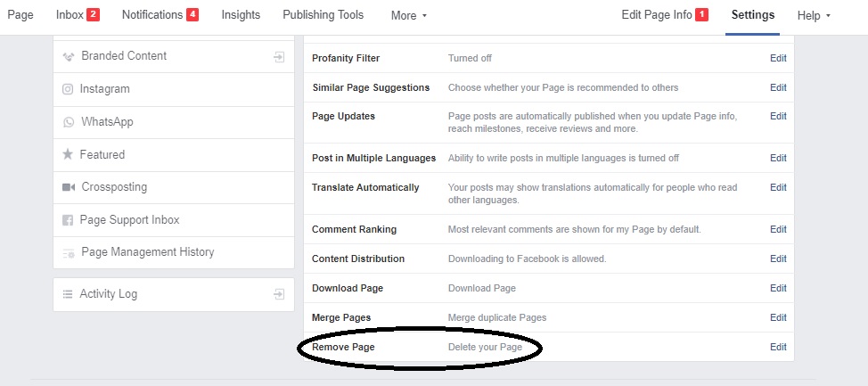
Task: Click the Page Support Inbox Facebook icon
Action: [x=68, y=220]
